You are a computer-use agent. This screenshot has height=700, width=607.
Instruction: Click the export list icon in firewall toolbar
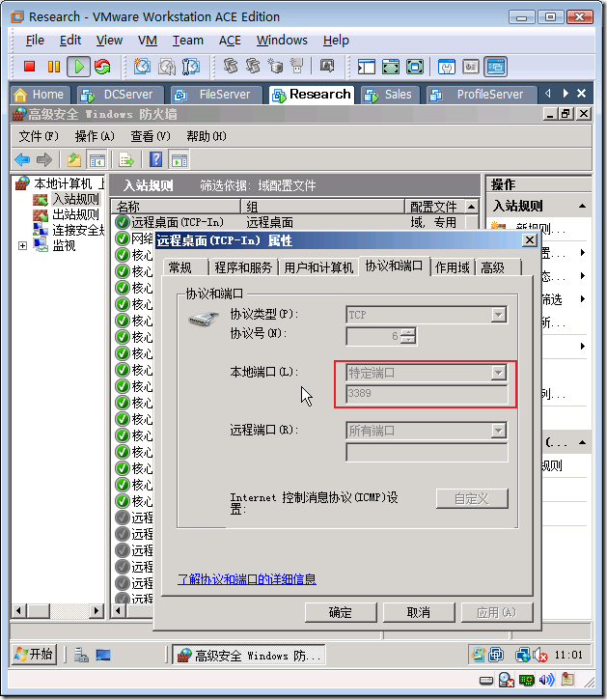pos(126,159)
